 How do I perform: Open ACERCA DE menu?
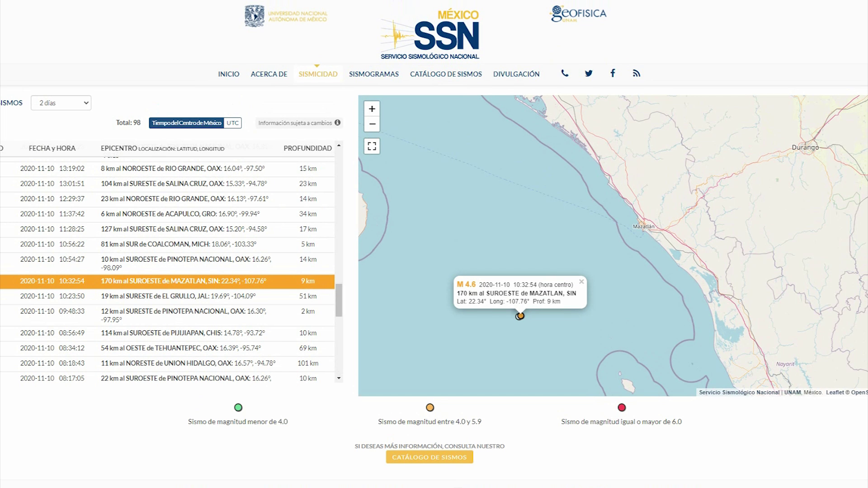tap(269, 74)
